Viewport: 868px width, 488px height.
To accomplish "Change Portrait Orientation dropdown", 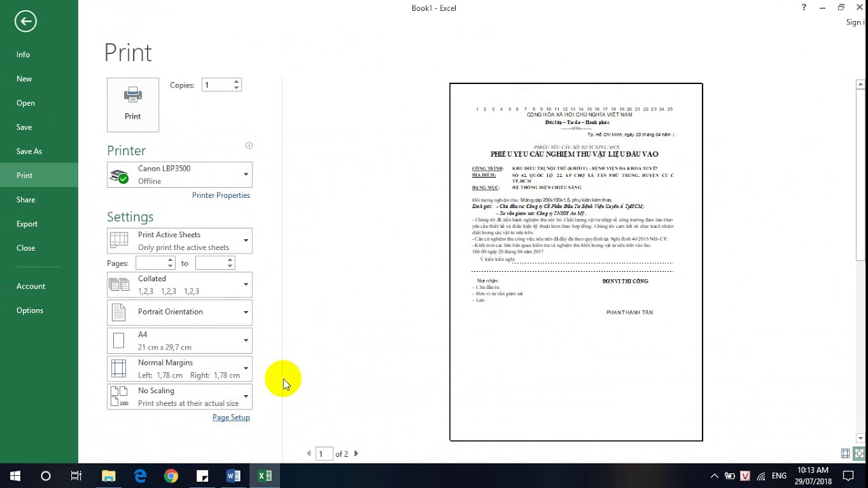I will tap(180, 312).
